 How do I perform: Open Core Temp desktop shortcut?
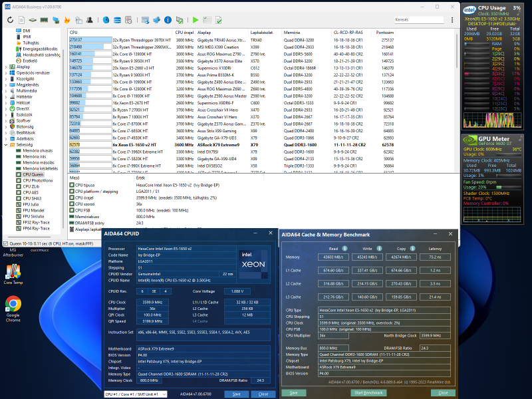tap(13, 274)
